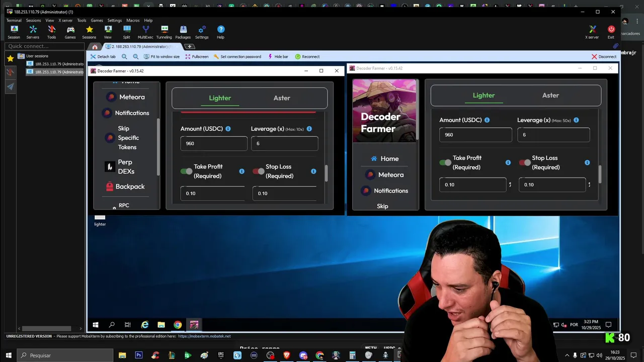Open the Settings gear toolbar icon
The image size is (644, 362).
(x=202, y=32)
